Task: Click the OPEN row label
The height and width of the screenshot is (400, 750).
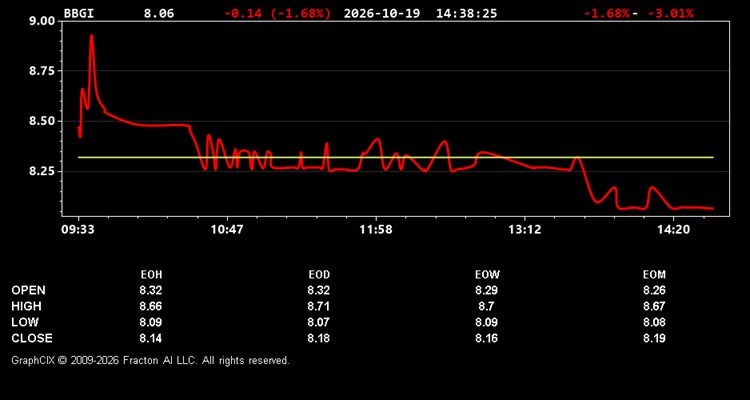Action: pyautogui.click(x=29, y=290)
